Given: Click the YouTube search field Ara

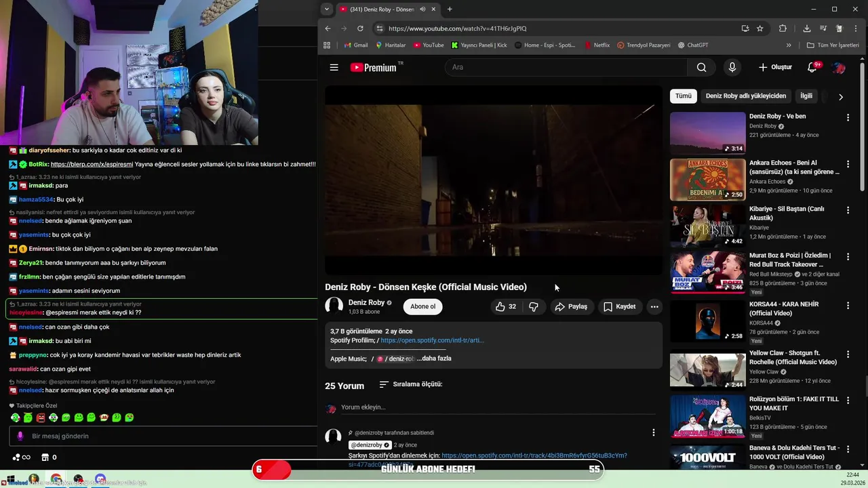Looking at the screenshot, I should point(566,67).
